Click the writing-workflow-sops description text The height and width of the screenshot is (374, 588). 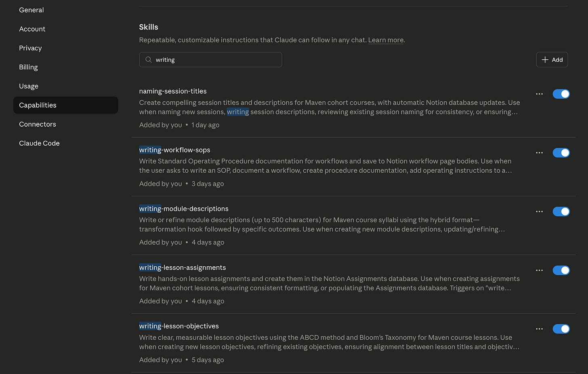click(x=325, y=166)
